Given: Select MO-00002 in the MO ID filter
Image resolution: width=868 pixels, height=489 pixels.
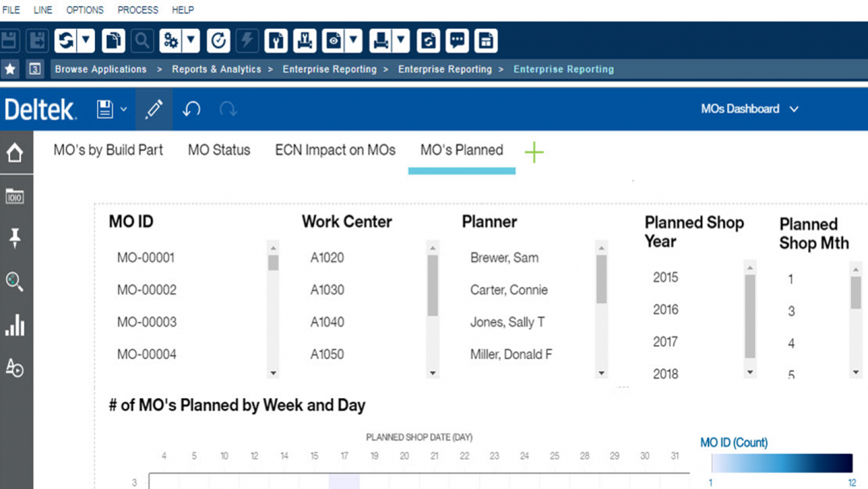Looking at the screenshot, I should 146,290.
